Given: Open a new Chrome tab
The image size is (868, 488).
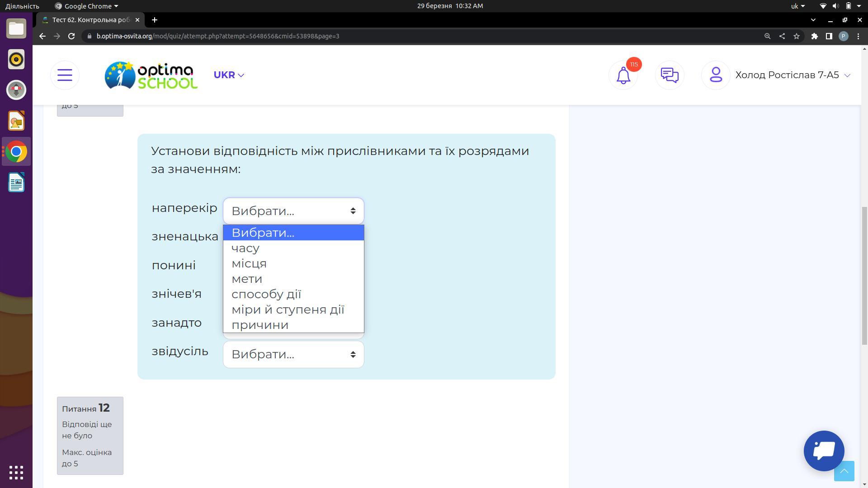Looking at the screenshot, I should click(x=155, y=20).
